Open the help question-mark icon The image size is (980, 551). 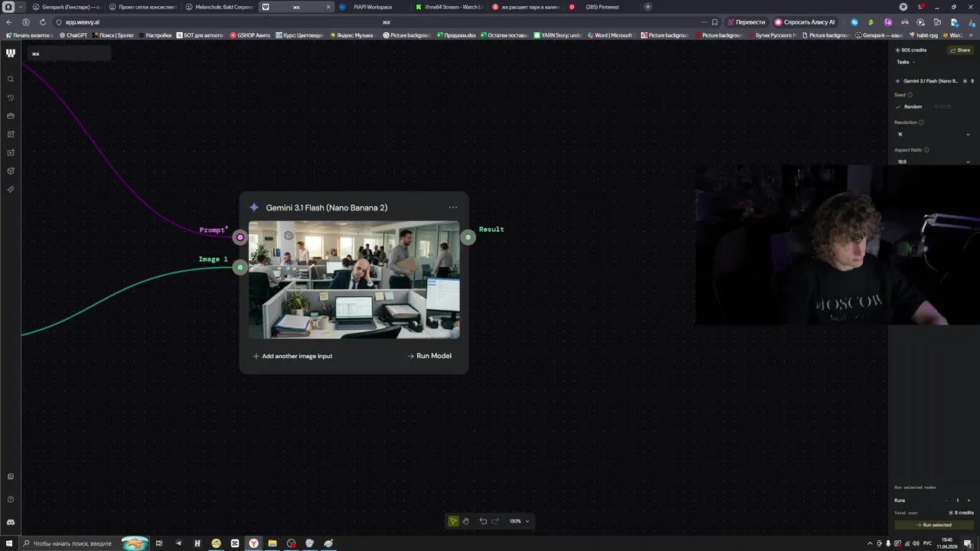11,499
